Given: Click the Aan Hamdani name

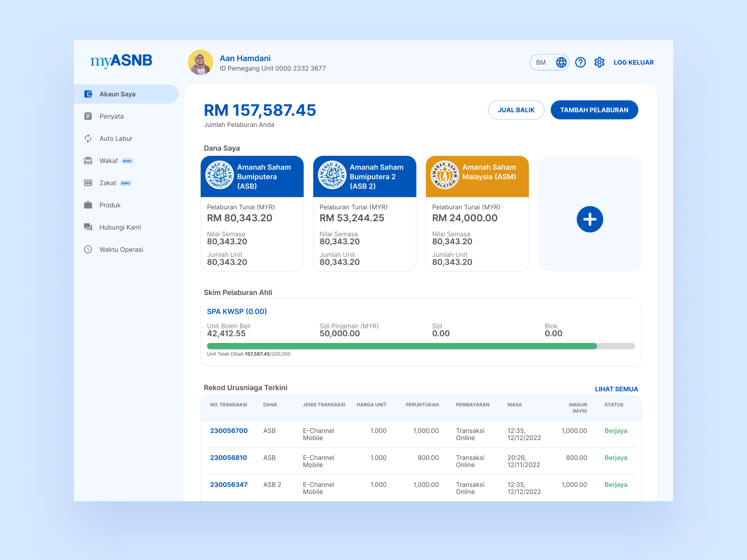Looking at the screenshot, I should pos(245,58).
